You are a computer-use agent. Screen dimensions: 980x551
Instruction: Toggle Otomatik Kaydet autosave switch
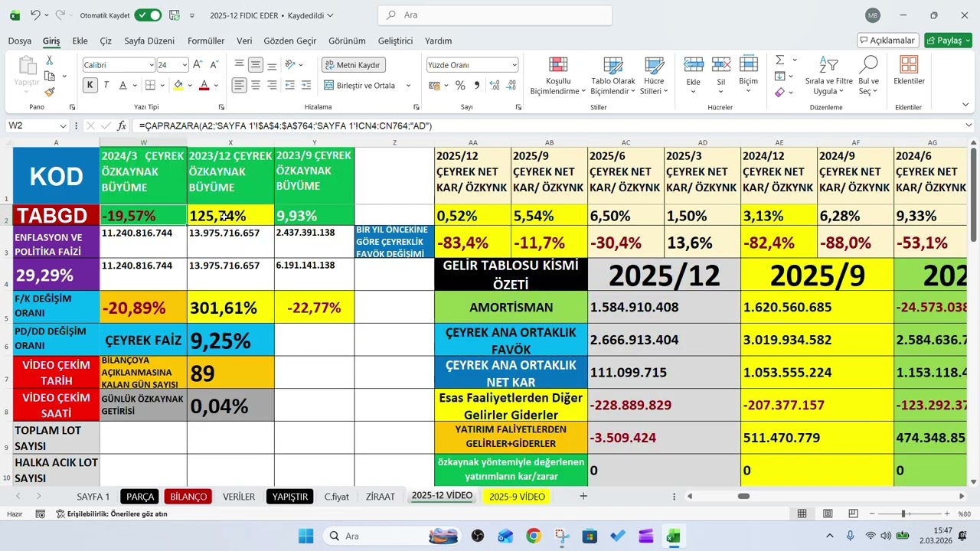point(147,15)
